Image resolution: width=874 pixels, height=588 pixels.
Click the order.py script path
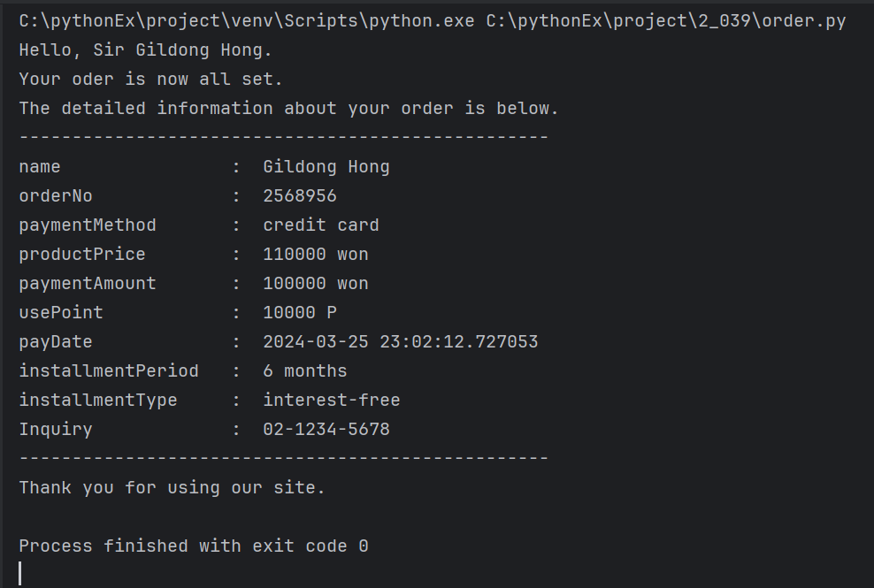tap(666, 21)
